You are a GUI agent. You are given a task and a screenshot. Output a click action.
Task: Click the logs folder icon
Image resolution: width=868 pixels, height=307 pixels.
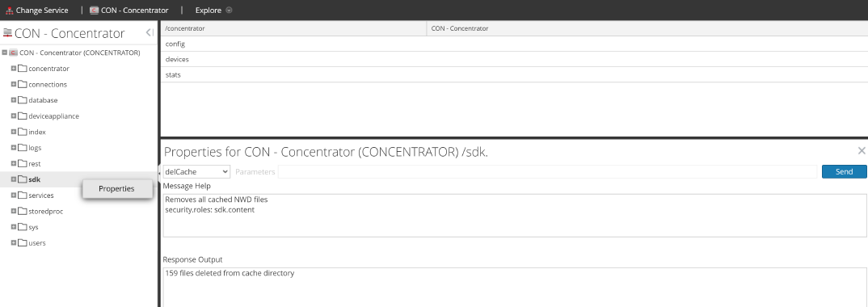click(x=22, y=148)
